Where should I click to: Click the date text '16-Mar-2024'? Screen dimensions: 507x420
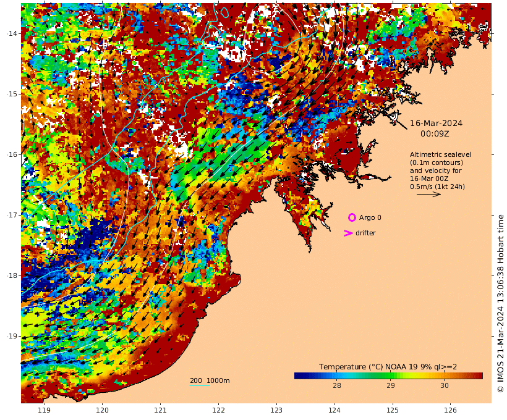436,124
